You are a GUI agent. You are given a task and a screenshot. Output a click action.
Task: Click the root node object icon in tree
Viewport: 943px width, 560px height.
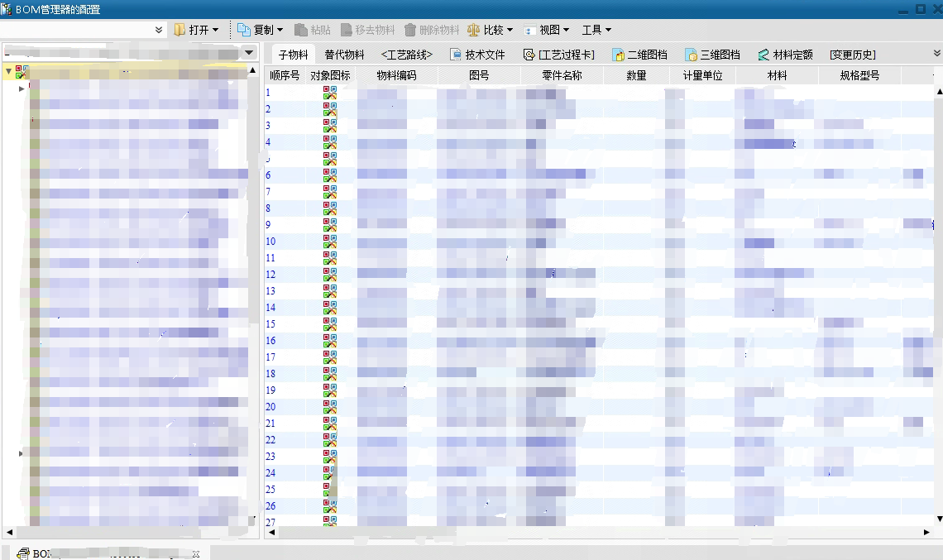point(22,72)
